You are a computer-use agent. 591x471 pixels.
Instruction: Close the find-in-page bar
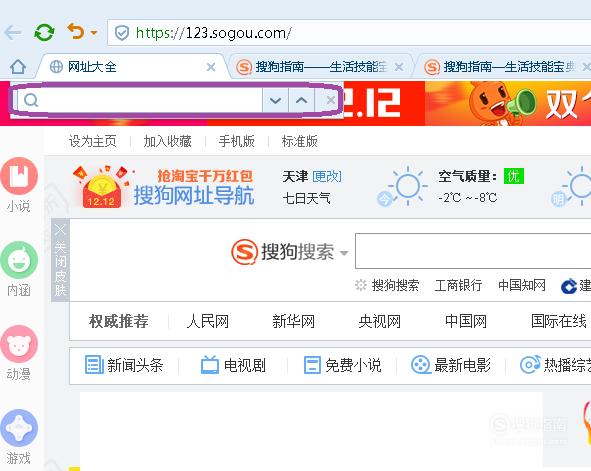[331, 100]
